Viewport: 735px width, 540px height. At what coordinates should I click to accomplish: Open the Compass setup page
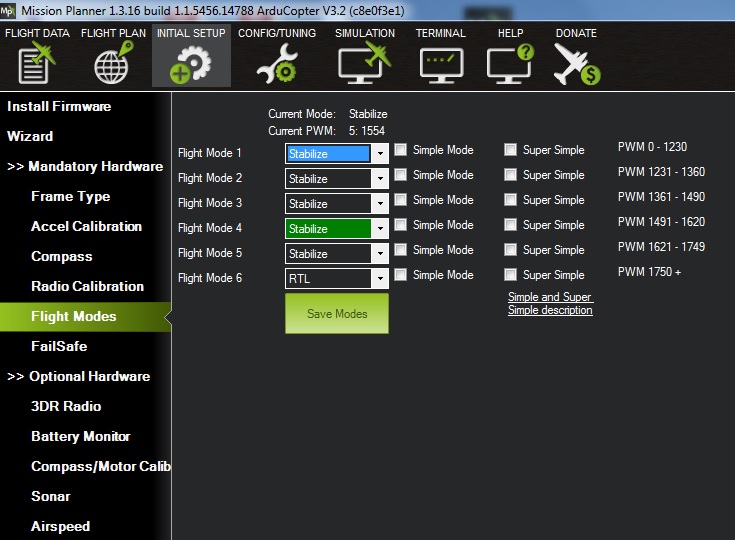[61, 257]
